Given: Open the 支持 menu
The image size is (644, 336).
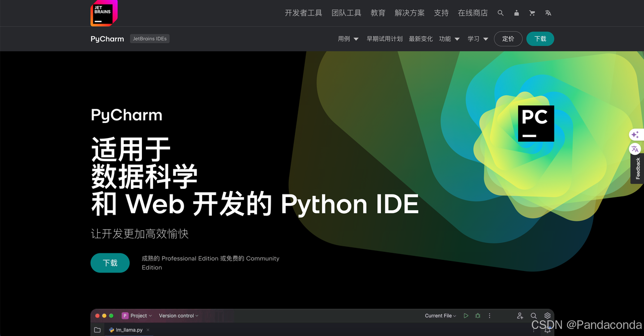Looking at the screenshot, I should (x=441, y=13).
